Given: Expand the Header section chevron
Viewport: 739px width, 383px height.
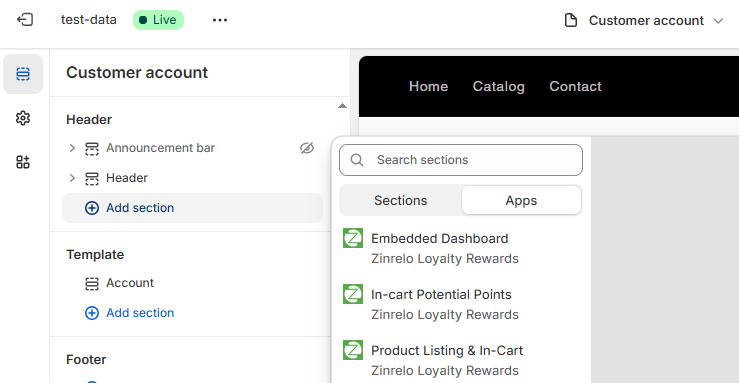Looking at the screenshot, I should [72, 178].
